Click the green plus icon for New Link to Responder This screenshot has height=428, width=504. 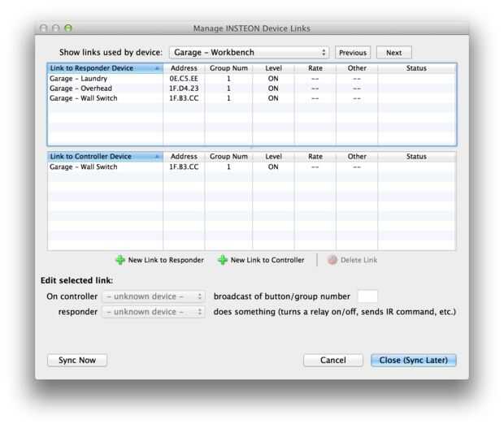pyautogui.click(x=120, y=260)
